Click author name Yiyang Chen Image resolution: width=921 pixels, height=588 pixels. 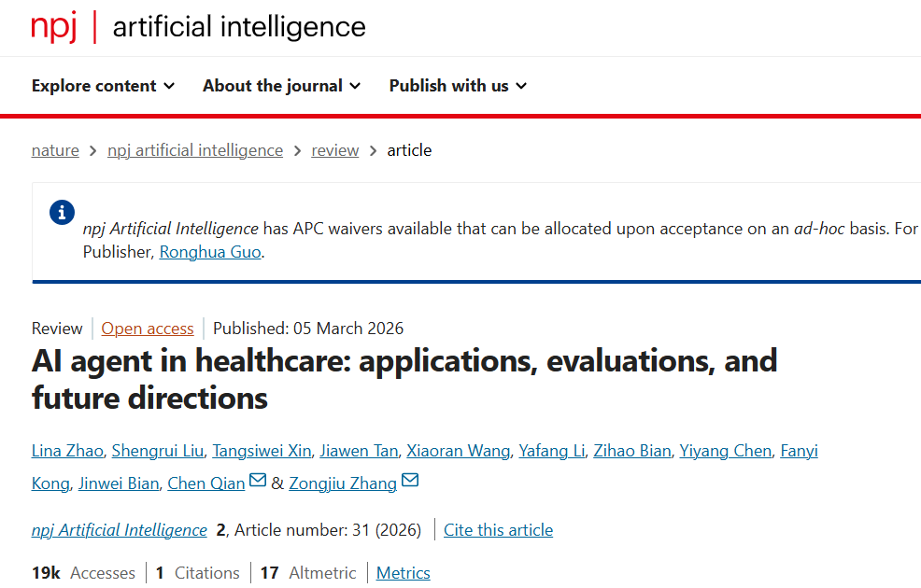click(x=726, y=451)
